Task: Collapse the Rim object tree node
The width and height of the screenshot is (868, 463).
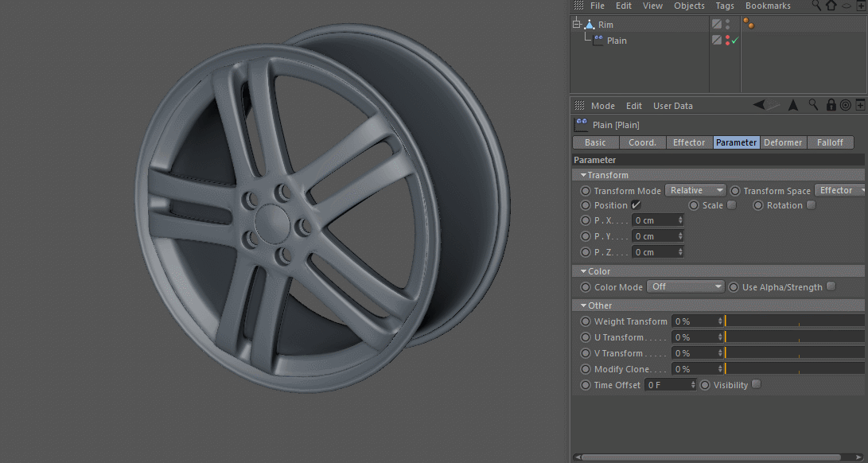Action: (576, 25)
